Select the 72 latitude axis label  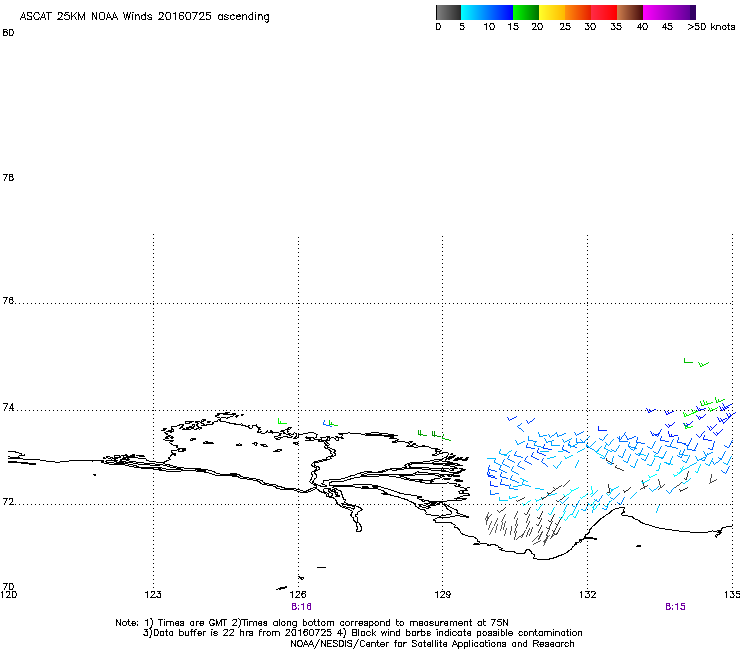click(8, 501)
